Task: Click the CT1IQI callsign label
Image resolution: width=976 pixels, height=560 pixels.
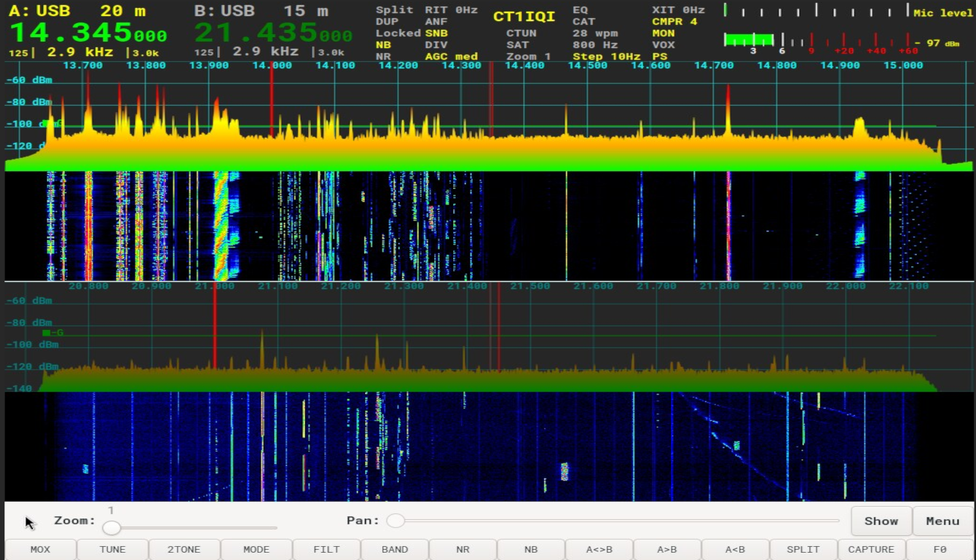Action: point(524,17)
